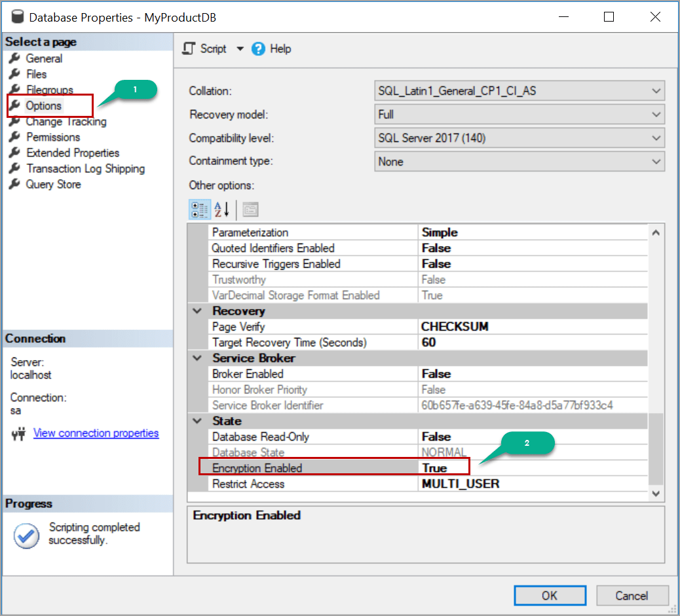
Task: Switch to the Permissions page
Action: click(x=52, y=137)
